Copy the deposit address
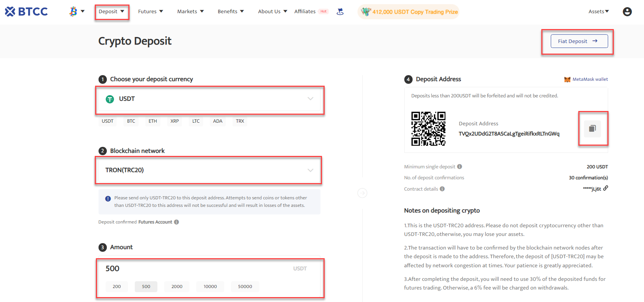Image resolution: width=644 pixels, height=302 pixels. click(x=592, y=129)
